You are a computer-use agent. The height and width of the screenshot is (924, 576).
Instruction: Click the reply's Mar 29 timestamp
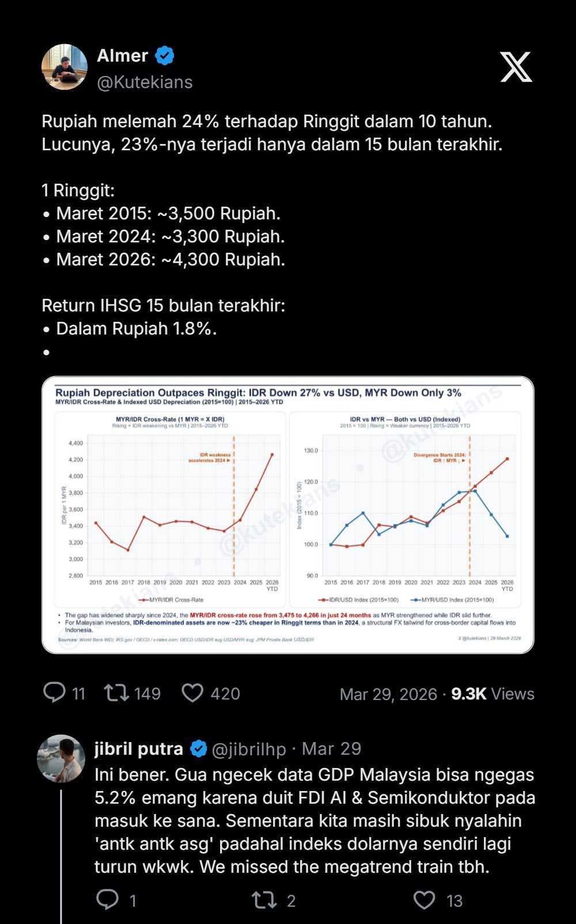pos(332,749)
